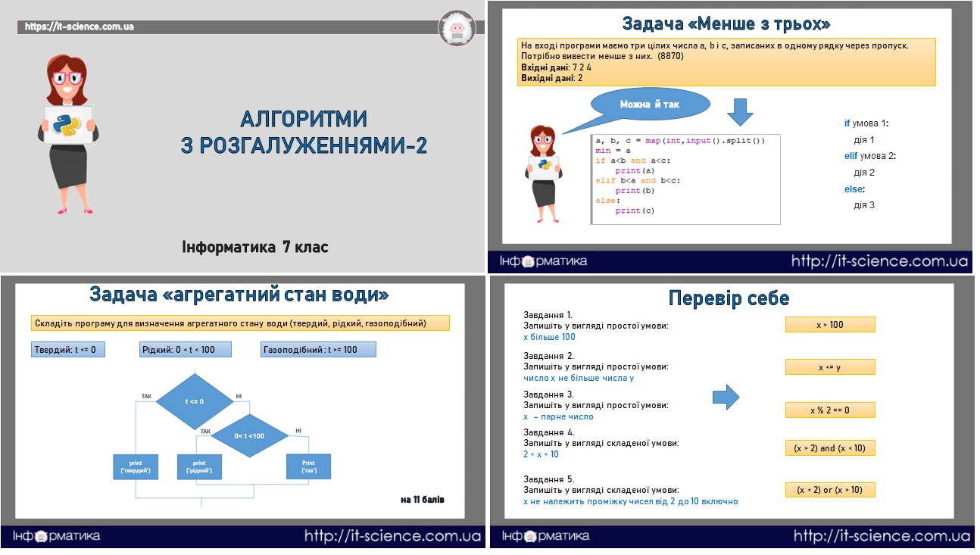Click the 'x % 2 == 0' answer box
Image resolution: width=980 pixels, height=555 pixels.
point(829,410)
